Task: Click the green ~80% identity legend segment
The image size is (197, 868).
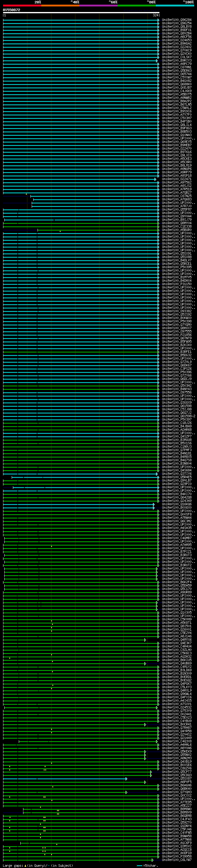Action: (137, 6)
